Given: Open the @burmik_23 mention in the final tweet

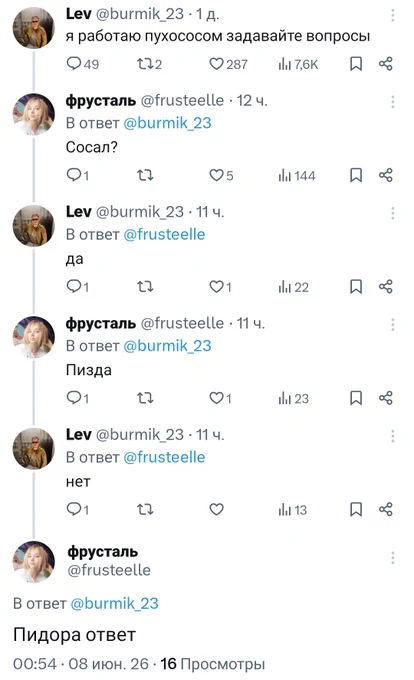Looking at the screenshot, I should (114, 604).
